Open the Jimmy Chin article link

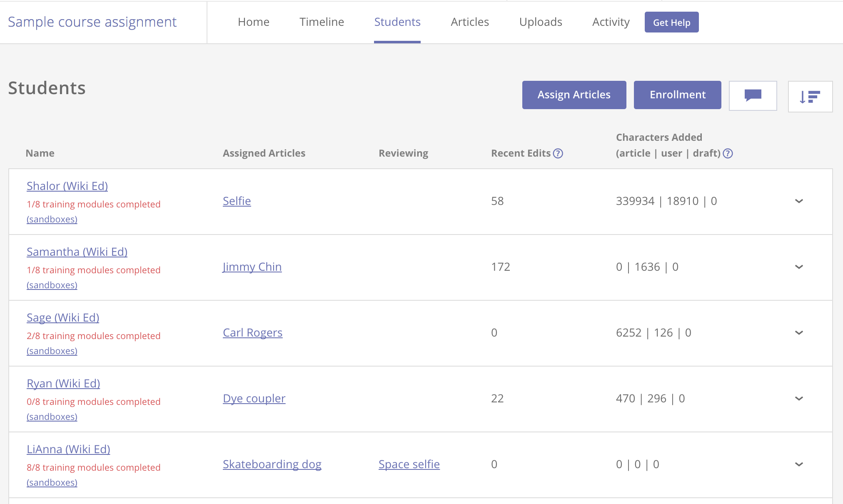(x=252, y=267)
